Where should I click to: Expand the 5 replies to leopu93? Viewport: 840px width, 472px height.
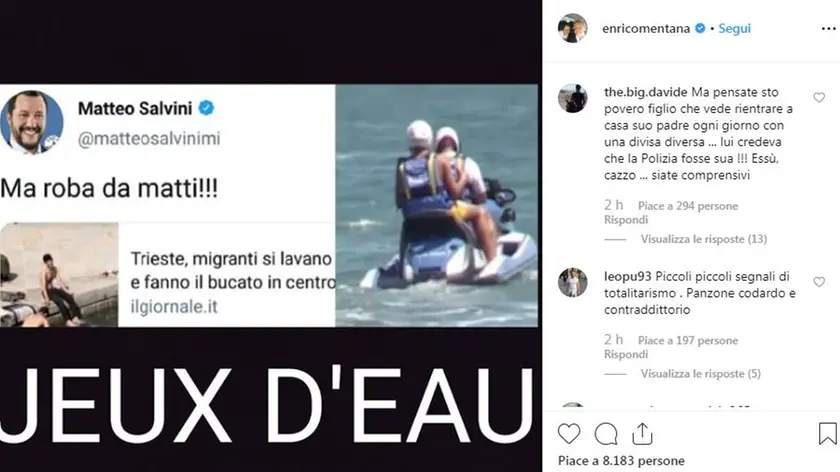point(700,373)
